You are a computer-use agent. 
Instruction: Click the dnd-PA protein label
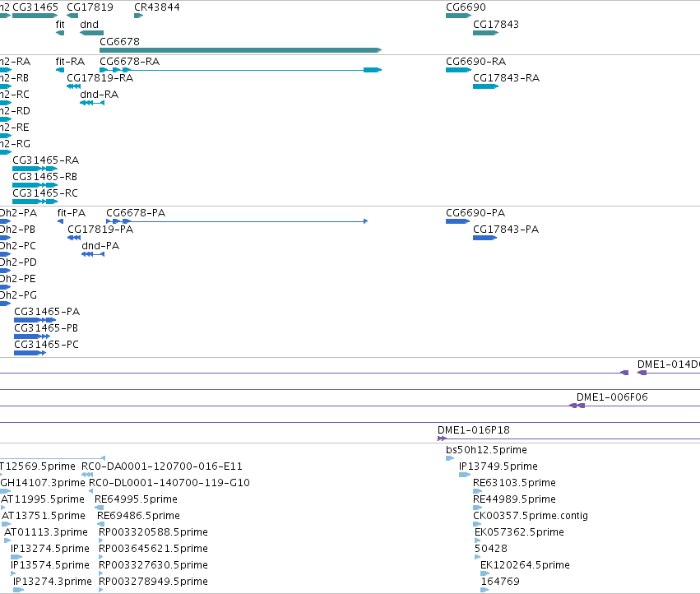point(100,246)
